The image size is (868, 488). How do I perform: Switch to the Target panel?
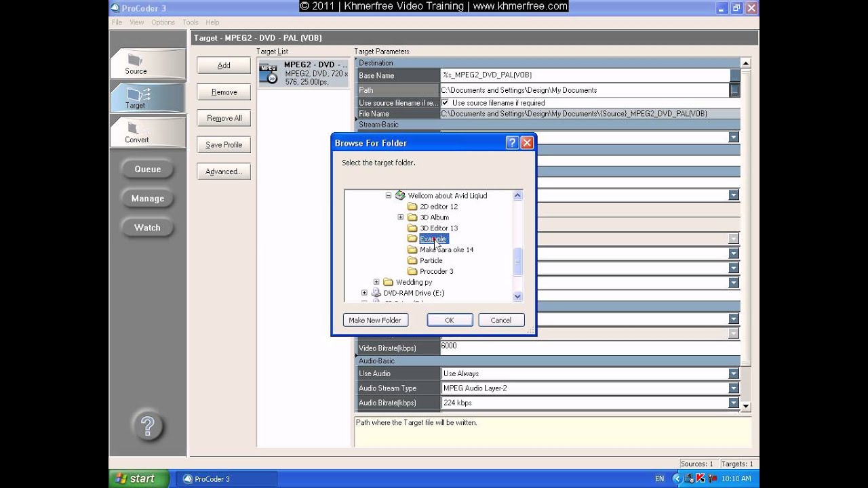click(x=147, y=98)
